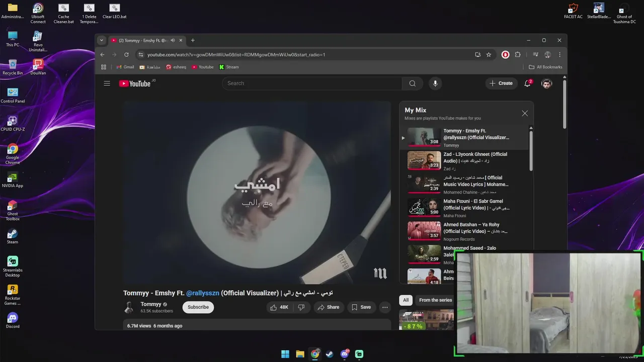Play Ahmed Batshan – Ya Rohy

click(465, 232)
